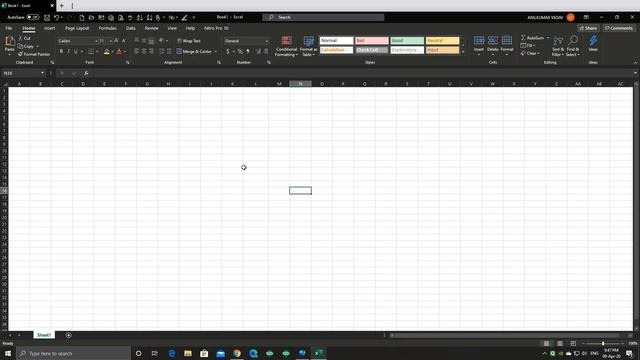Apply Underline formatting

tap(76, 51)
